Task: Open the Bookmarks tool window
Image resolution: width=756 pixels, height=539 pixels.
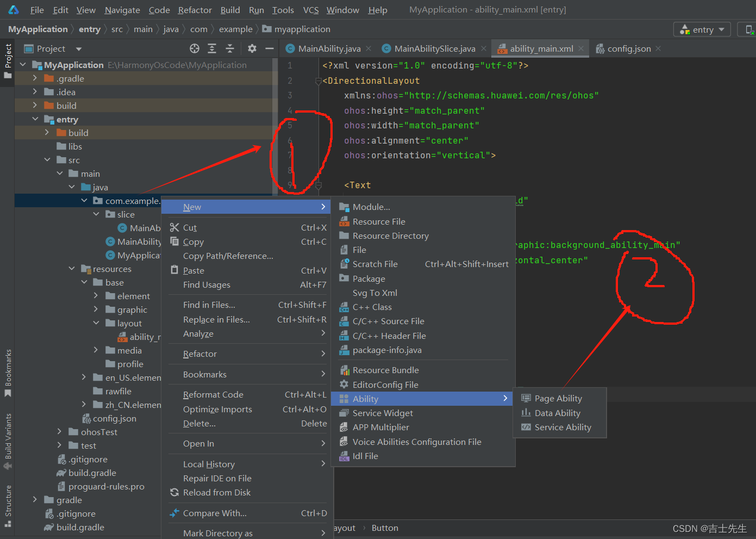Action: 8,373
